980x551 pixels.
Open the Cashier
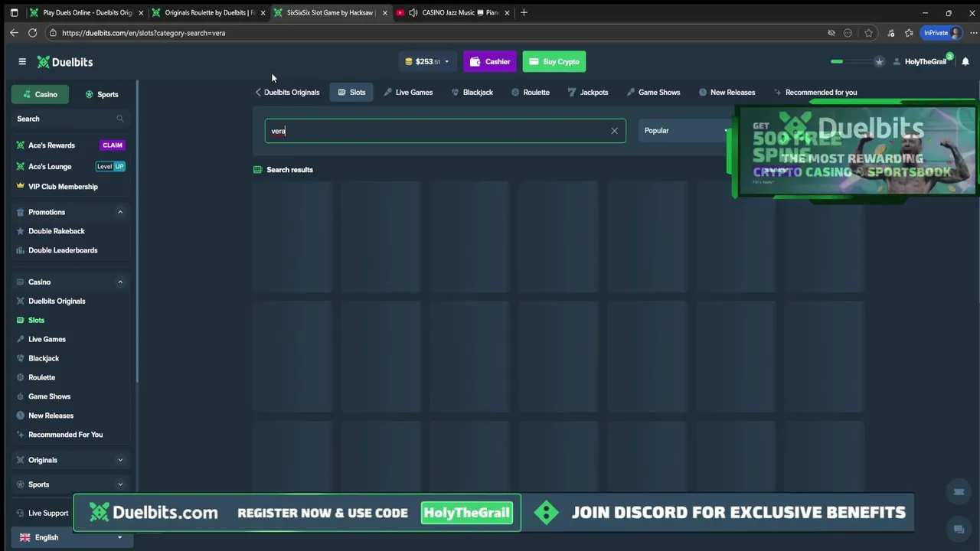tap(490, 62)
